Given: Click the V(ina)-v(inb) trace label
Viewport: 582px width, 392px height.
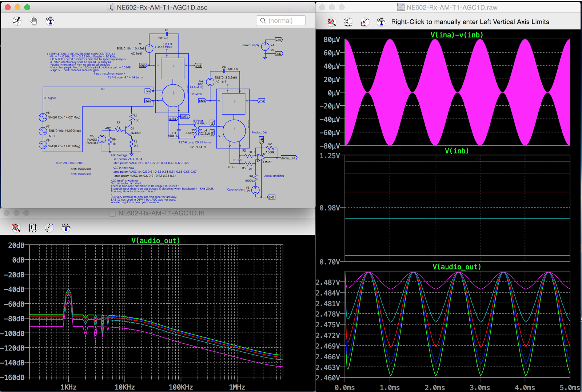Looking at the screenshot, I should [457, 35].
